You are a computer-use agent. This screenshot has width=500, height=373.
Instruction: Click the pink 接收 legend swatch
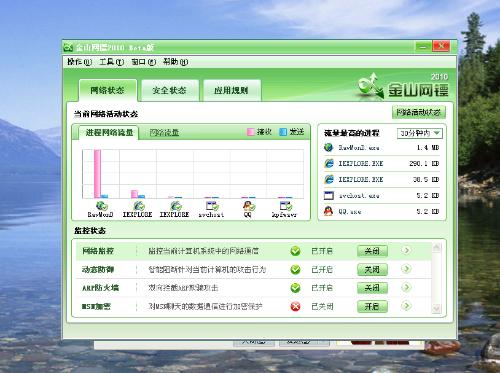coord(250,132)
